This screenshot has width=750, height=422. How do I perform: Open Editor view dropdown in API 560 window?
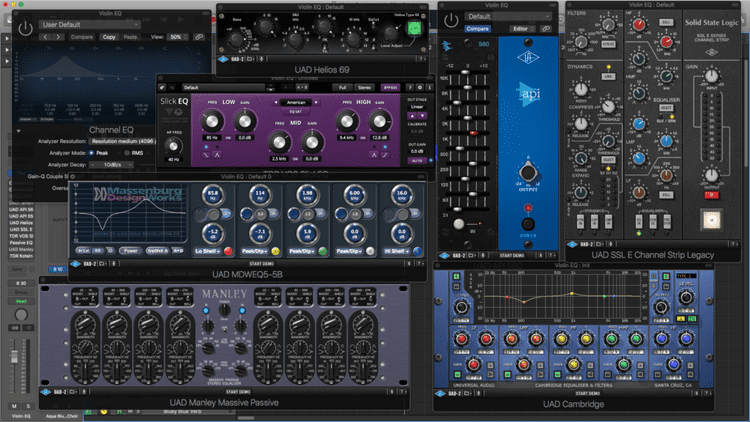pyautogui.click(x=523, y=29)
